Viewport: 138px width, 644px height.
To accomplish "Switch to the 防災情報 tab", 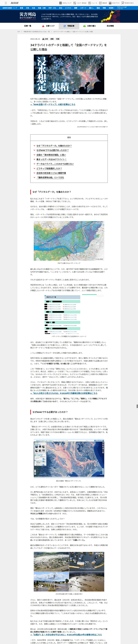I will click(x=110, y=26).
